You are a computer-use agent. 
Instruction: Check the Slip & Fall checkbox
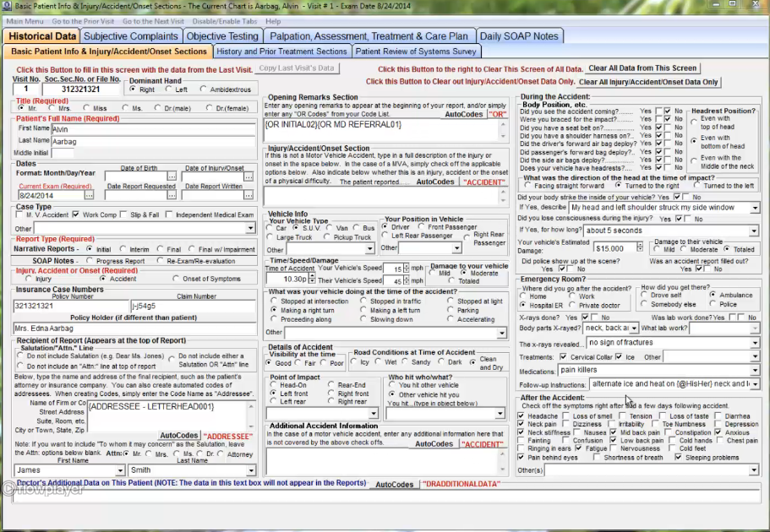[x=123, y=214]
